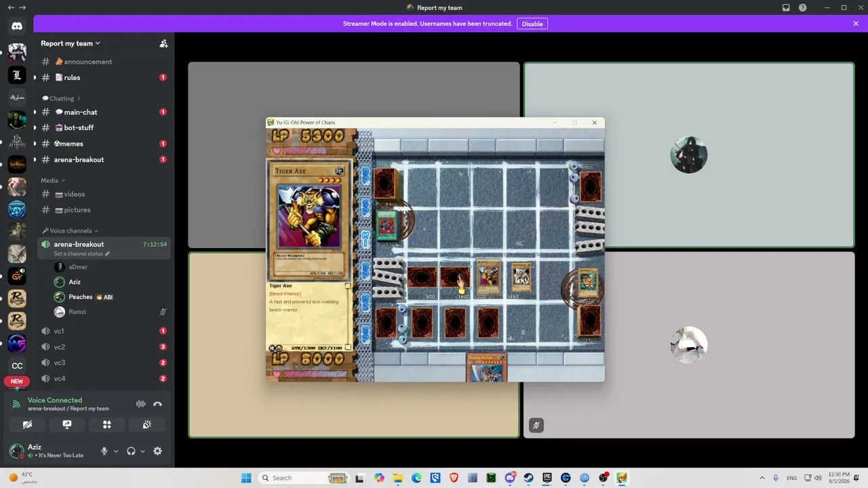Collapse the Media category
This screenshot has height=488, width=868.
pos(53,180)
